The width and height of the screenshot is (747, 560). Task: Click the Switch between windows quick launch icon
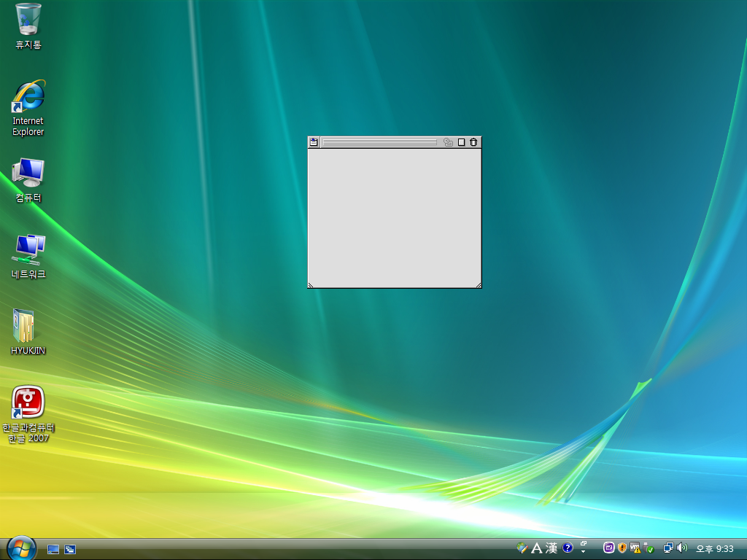(70, 550)
